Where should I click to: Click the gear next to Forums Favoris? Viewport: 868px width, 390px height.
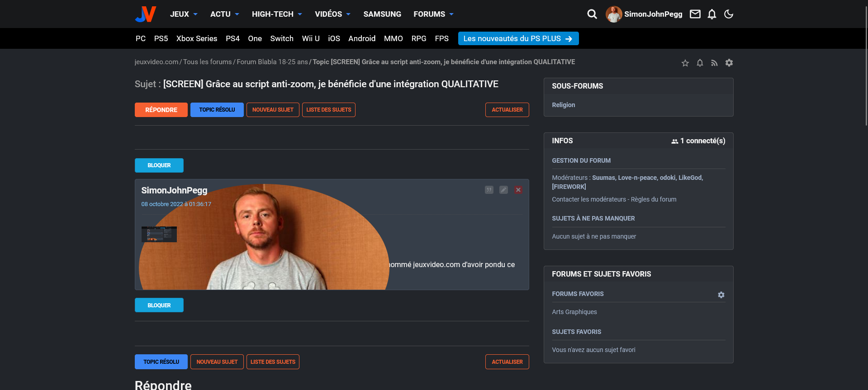721,295
